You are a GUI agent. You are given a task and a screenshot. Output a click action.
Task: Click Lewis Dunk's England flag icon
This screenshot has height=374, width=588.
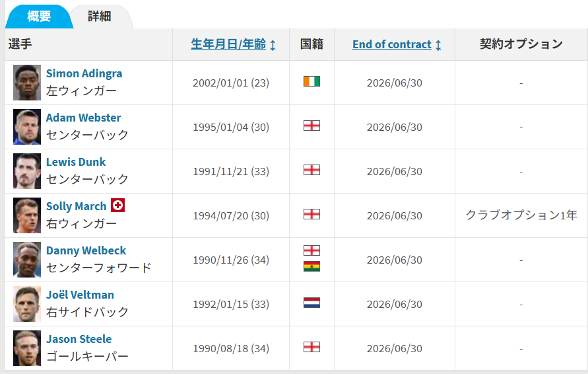pyautogui.click(x=311, y=170)
